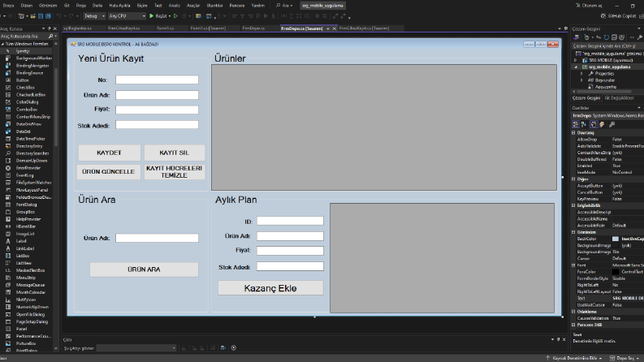Open the Görünüm menu
Viewport: 644px width, 362px height.
(x=48, y=6)
